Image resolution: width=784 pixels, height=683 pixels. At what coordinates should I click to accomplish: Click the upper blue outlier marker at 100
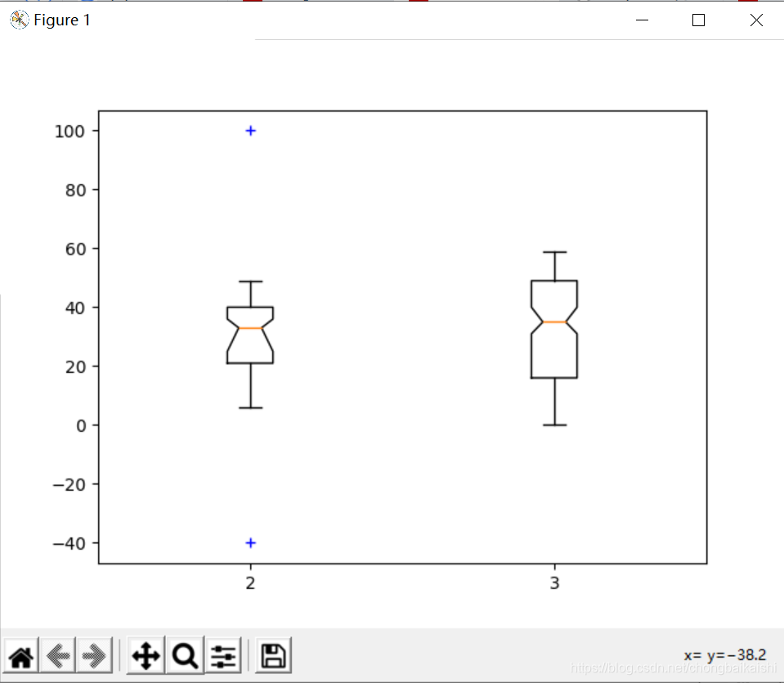coord(250,131)
